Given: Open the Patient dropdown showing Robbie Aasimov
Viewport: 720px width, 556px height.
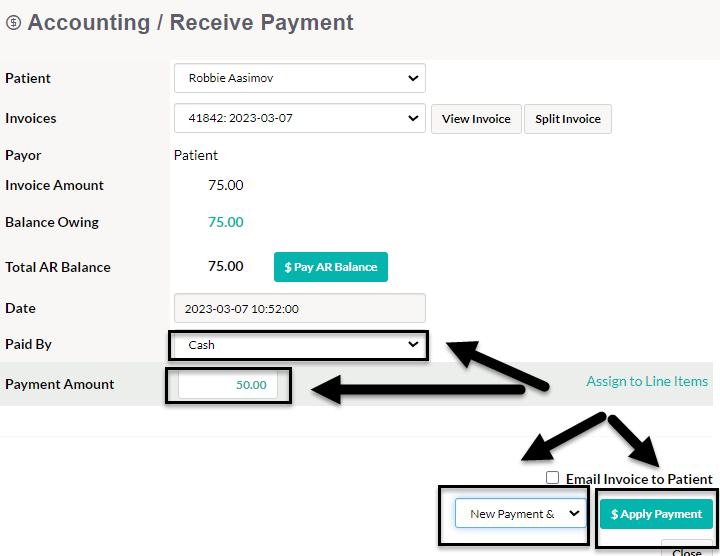Looking at the screenshot, I should [299, 78].
